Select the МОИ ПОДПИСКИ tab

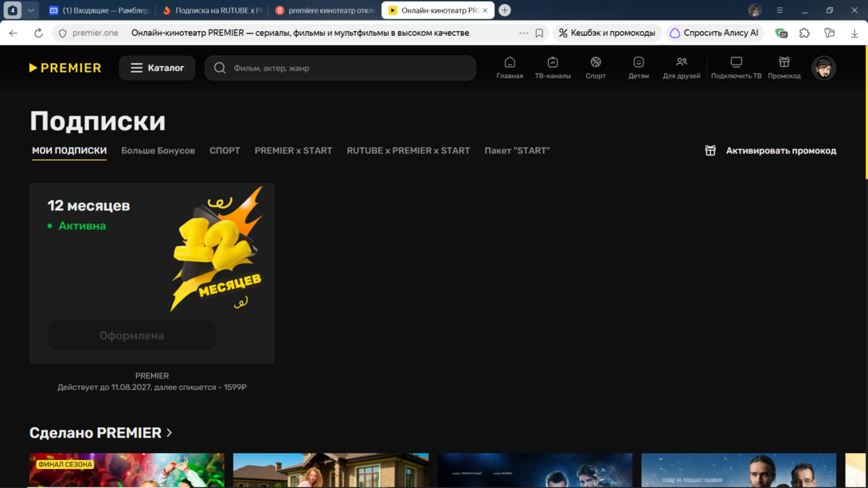pyautogui.click(x=69, y=150)
